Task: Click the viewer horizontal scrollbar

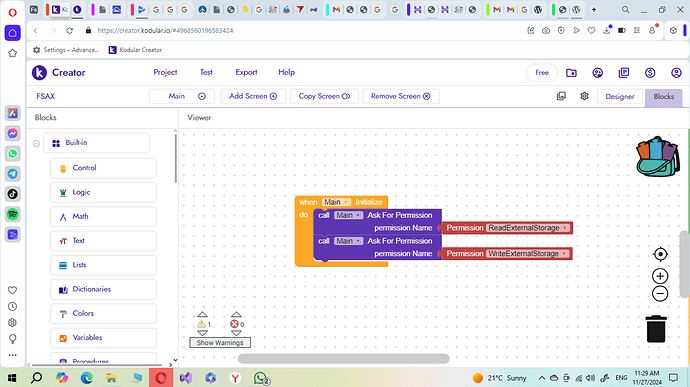Action: click(344, 359)
